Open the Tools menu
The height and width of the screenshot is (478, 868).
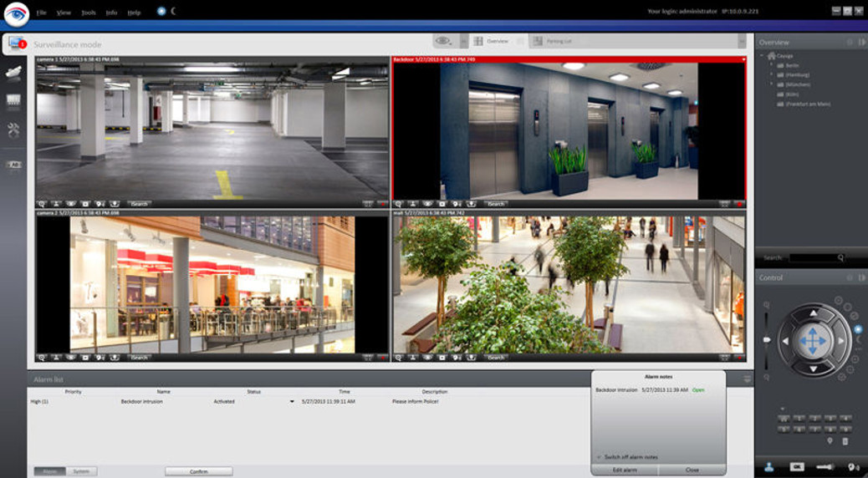(89, 13)
